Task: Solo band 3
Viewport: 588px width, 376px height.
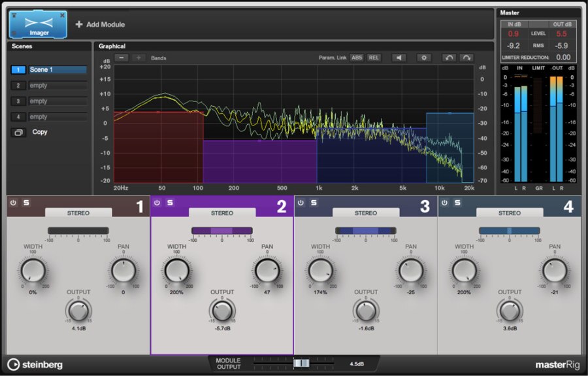Action: point(314,203)
